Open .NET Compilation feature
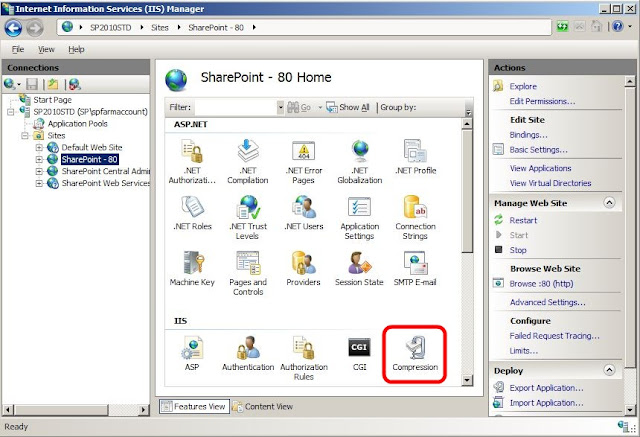 [x=248, y=162]
